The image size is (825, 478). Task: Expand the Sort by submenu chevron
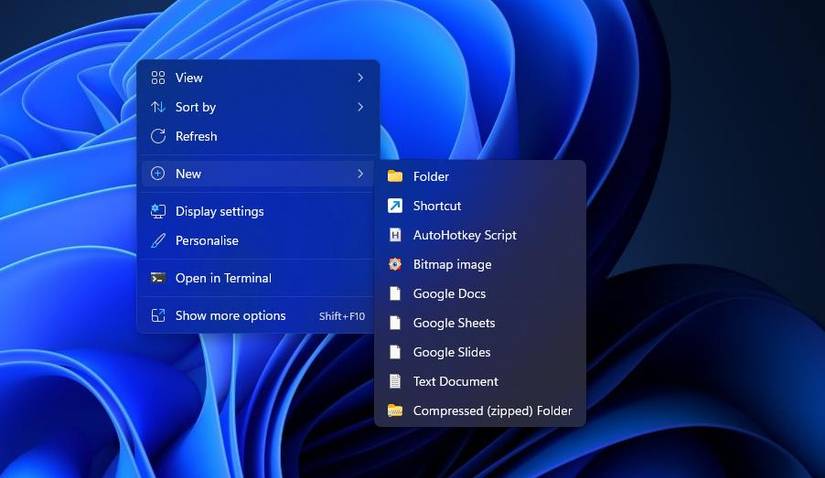tap(360, 107)
